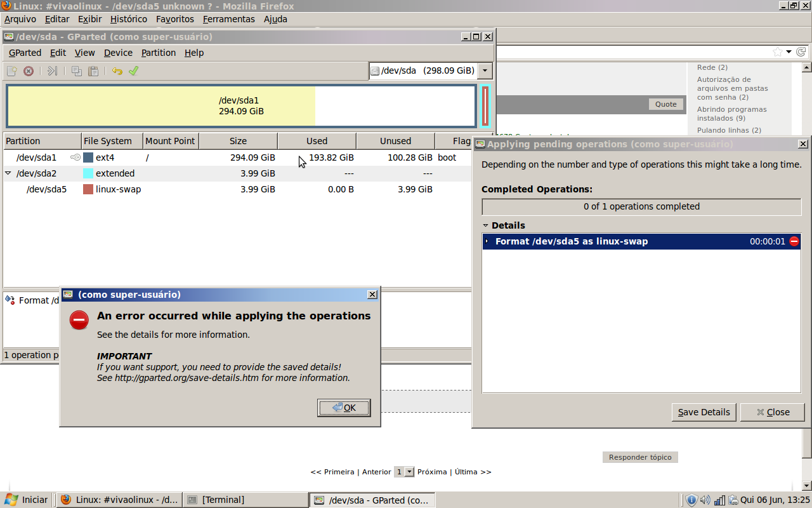Open the View menu in GParted

[84, 53]
